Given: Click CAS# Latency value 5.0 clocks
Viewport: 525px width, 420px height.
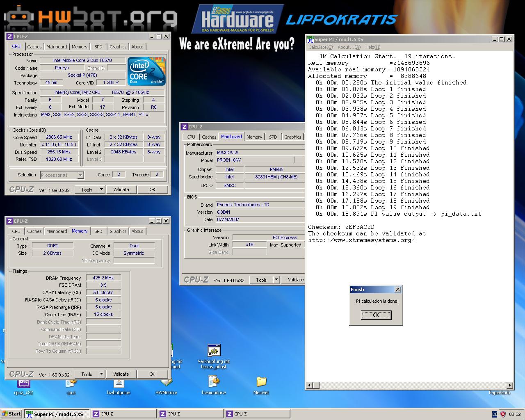Looking at the screenshot, I should point(103,292).
